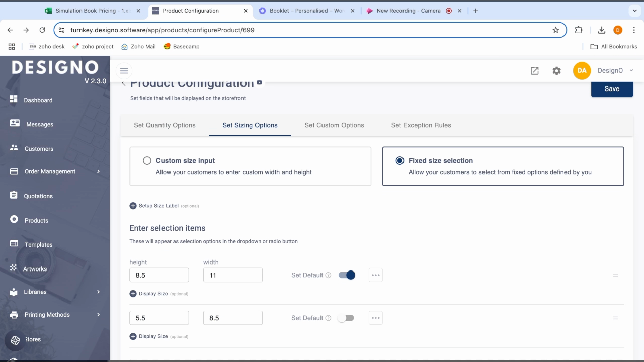Open the Set Exception Rules tab
644x362 pixels.
421,125
